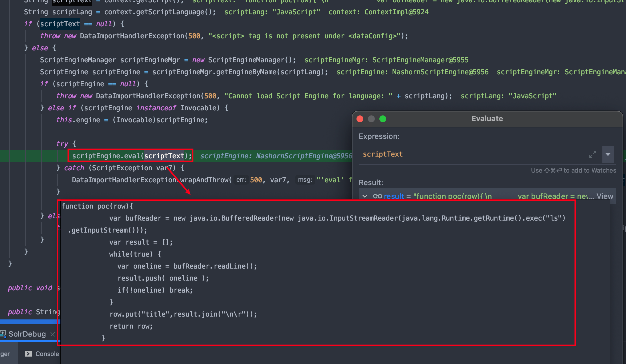
Task: Click the Evaluate dialog title bar
Action: pyautogui.click(x=487, y=119)
